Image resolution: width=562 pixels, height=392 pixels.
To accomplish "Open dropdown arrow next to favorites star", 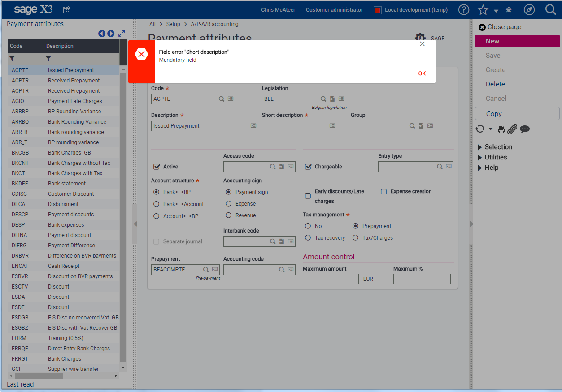I will point(496,10).
